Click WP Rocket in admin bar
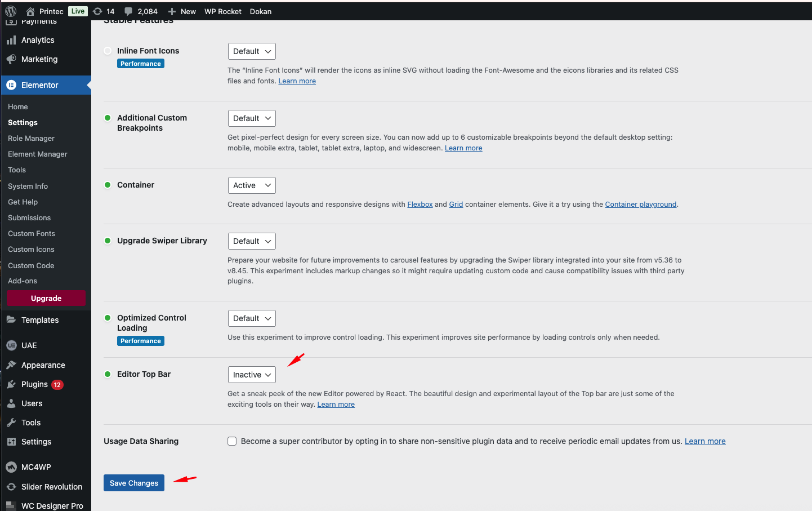This screenshot has height=511, width=812. coord(223,11)
